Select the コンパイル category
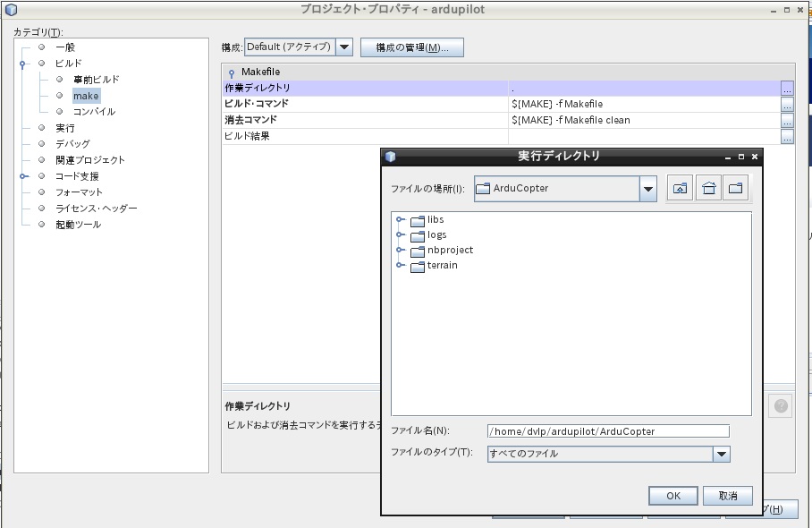The width and height of the screenshot is (812, 528). click(94, 111)
